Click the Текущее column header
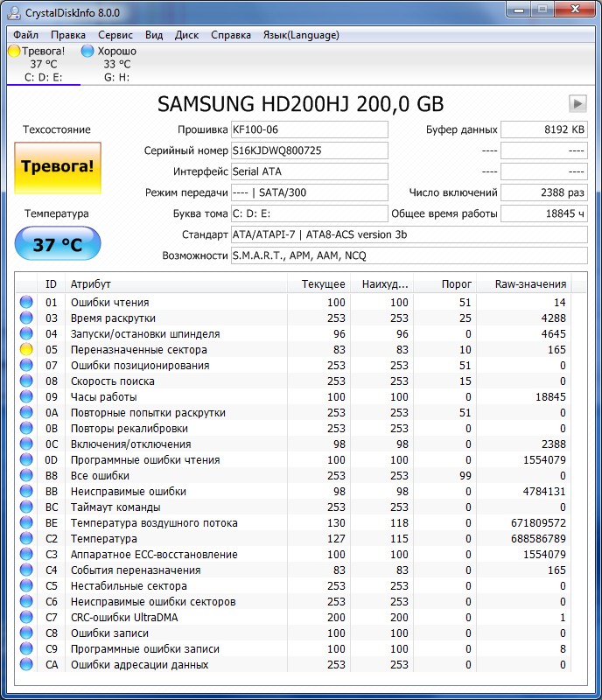This screenshot has width=602, height=700. click(318, 283)
